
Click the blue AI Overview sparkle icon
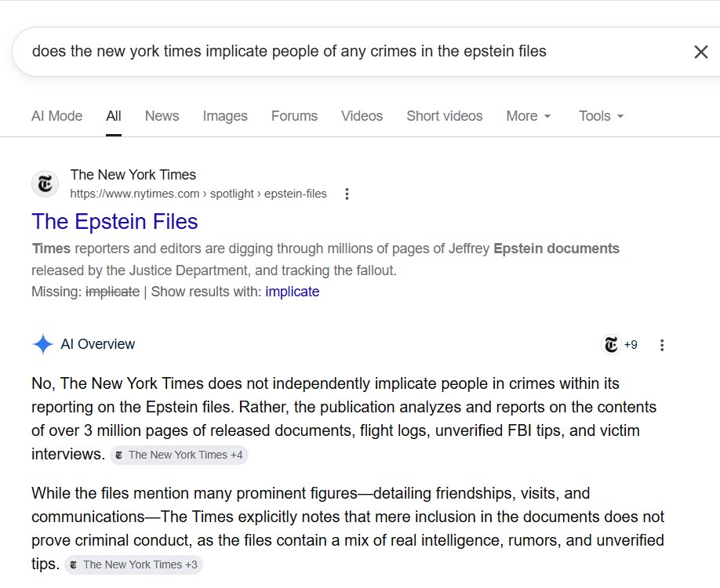click(43, 344)
